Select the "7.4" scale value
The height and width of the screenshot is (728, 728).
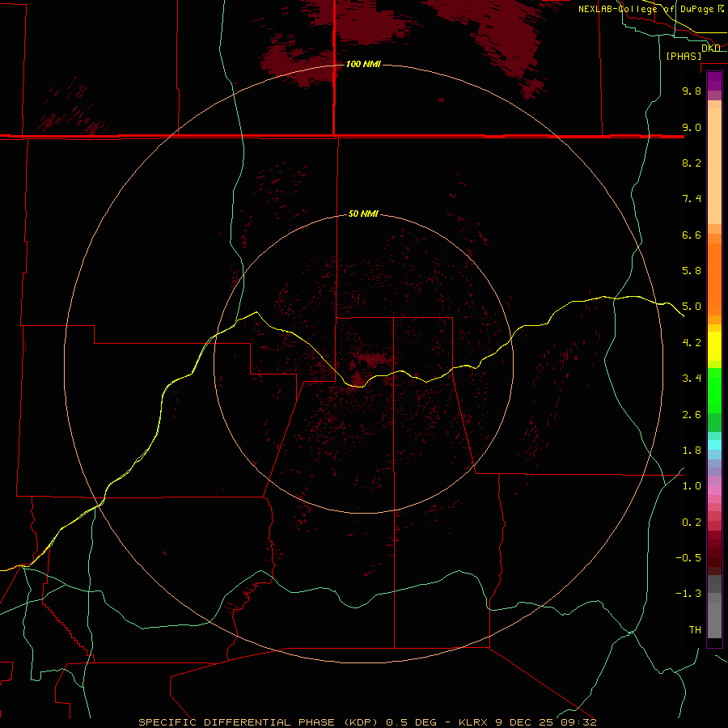[692, 199]
